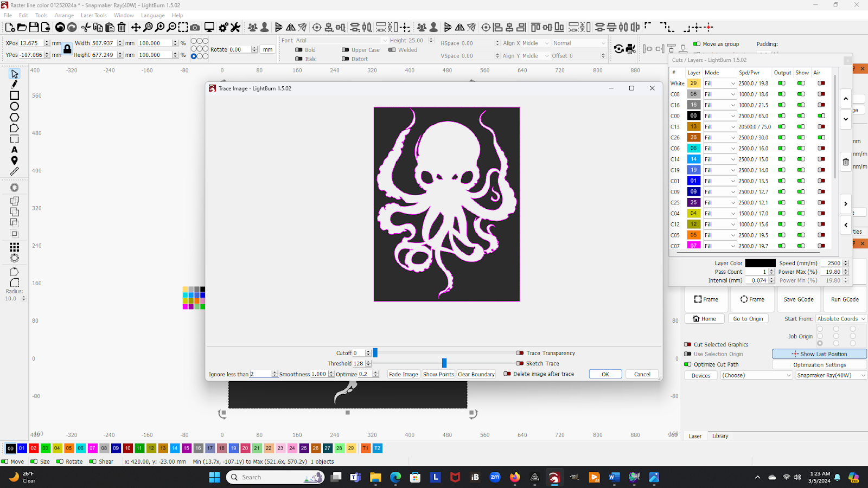Open the camera capture icon in toolbar
Viewport: 868px width, 488px height.
[195, 27]
